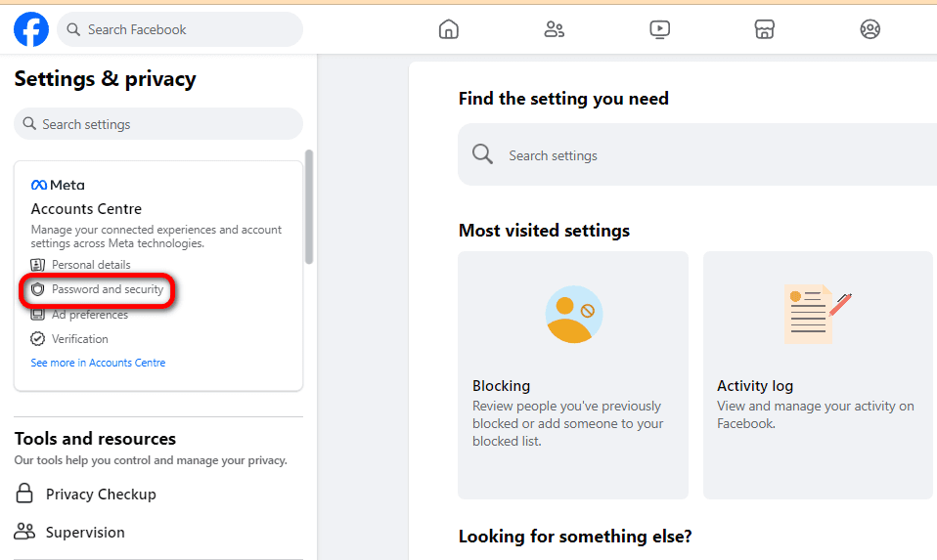The width and height of the screenshot is (937, 560).
Task: Click Review people you've previously blocked description
Action: tap(567, 423)
